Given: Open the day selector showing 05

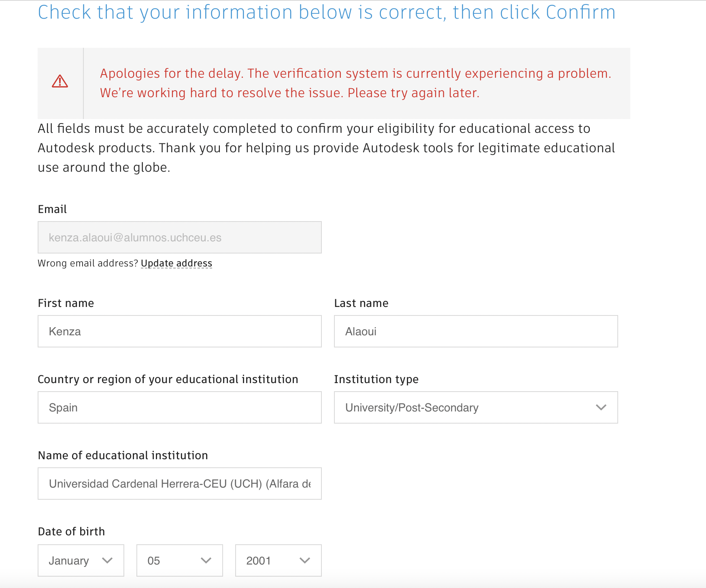Looking at the screenshot, I should (x=179, y=560).
